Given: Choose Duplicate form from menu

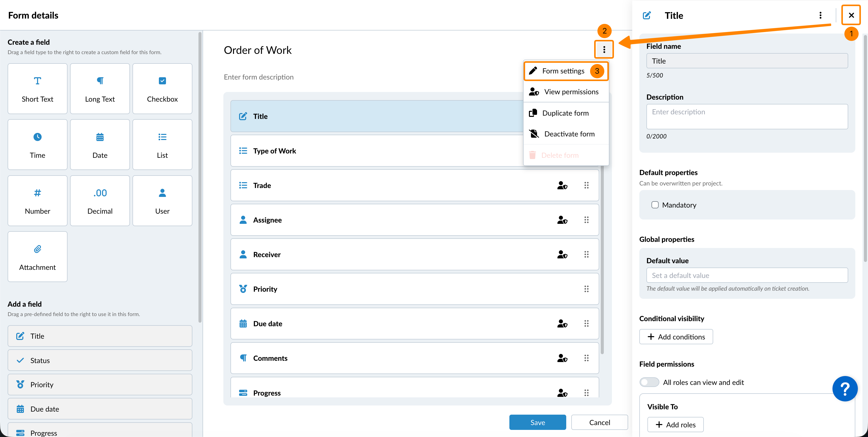Looking at the screenshot, I should pyautogui.click(x=565, y=113).
